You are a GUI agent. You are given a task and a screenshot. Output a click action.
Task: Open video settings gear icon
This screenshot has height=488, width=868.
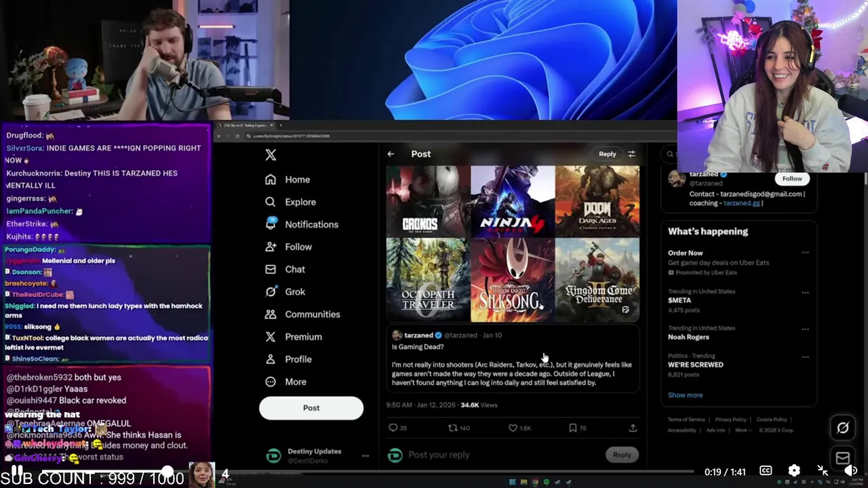pos(794,471)
